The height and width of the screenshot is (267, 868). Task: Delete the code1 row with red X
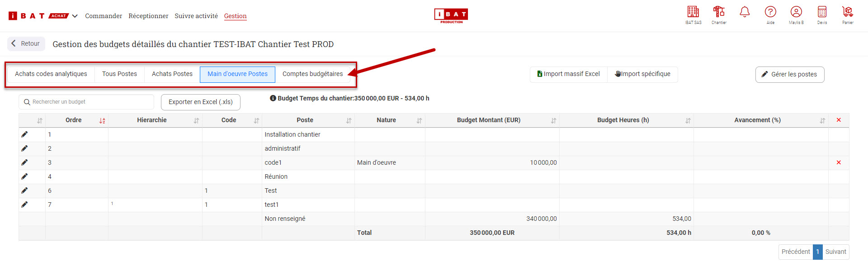[x=839, y=162]
